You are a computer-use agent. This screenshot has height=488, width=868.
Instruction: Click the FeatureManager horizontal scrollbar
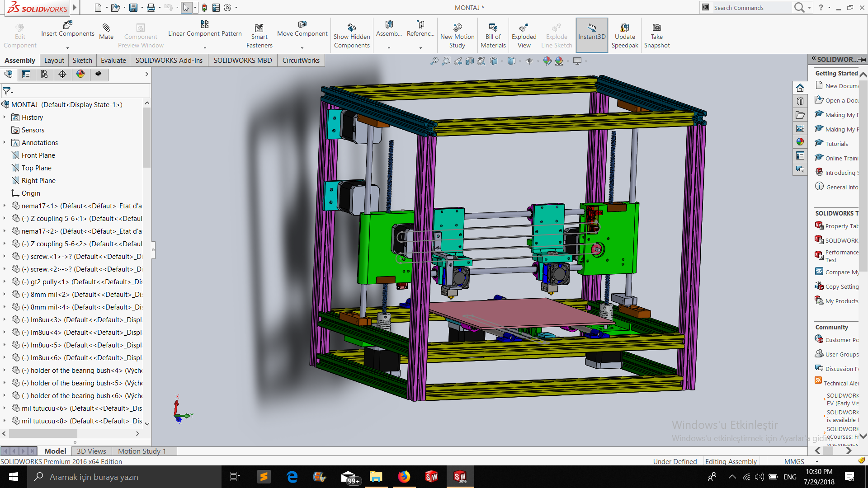point(43,433)
